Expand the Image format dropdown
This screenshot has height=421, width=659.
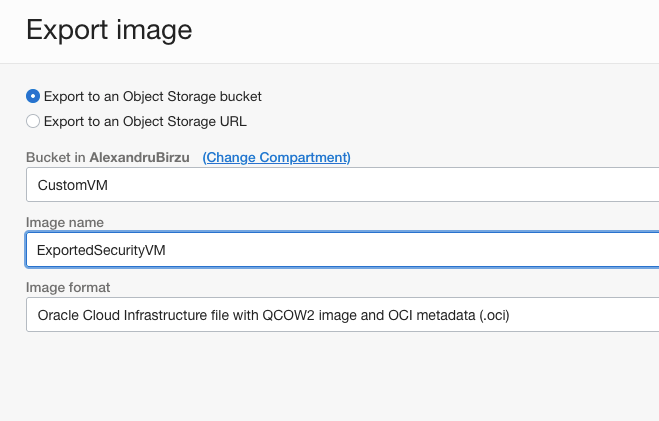click(342, 315)
